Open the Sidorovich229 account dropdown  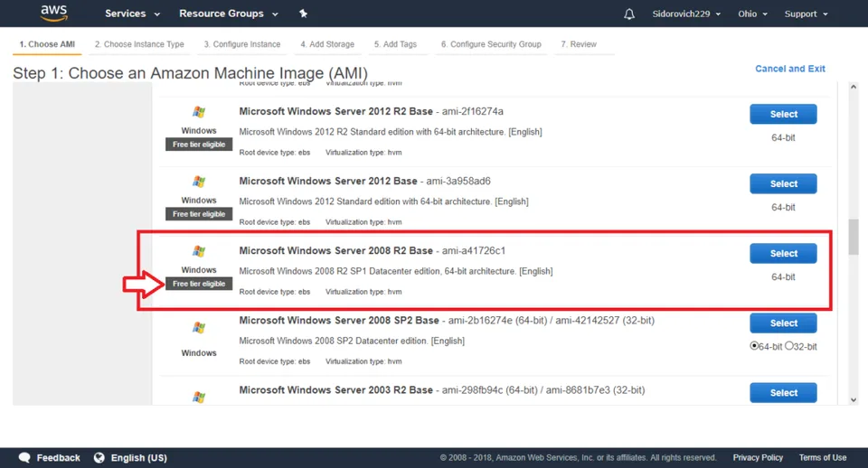pyautogui.click(x=686, y=14)
